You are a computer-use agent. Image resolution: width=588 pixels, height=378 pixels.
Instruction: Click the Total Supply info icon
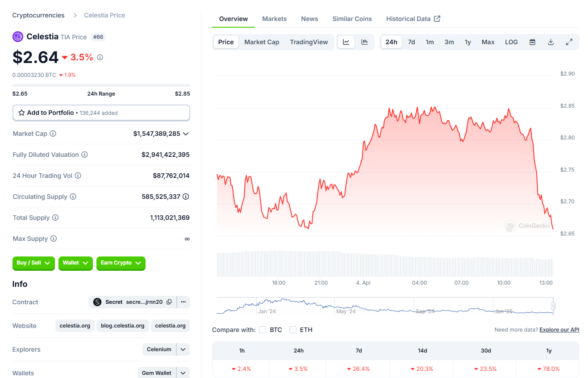click(55, 218)
